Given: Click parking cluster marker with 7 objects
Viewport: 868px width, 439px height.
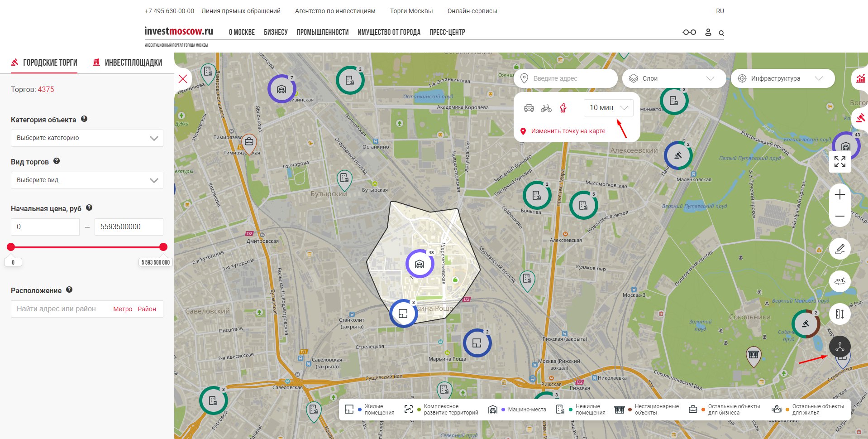Looking at the screenshot, I should (x=281, y=89).
